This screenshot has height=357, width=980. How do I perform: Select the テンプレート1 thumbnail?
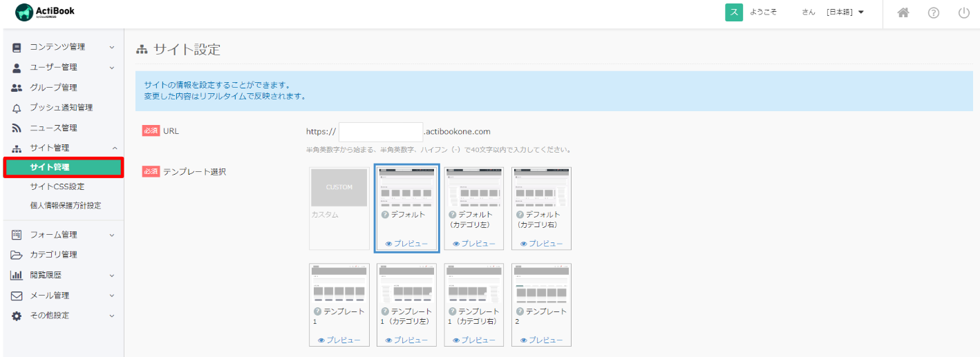(x=339, y=284)
